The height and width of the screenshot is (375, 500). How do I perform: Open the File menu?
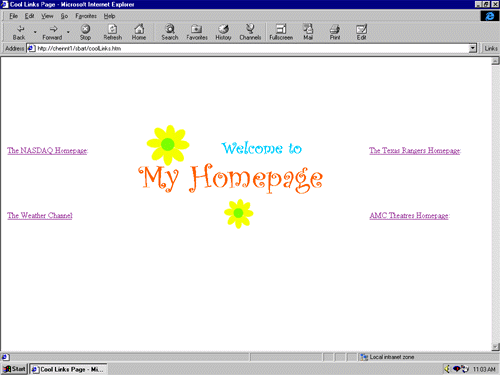click(x=13, y=16)
